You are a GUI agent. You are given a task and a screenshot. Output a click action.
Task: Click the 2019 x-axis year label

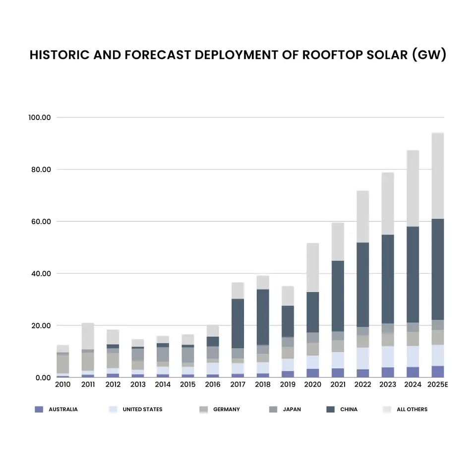288,384
